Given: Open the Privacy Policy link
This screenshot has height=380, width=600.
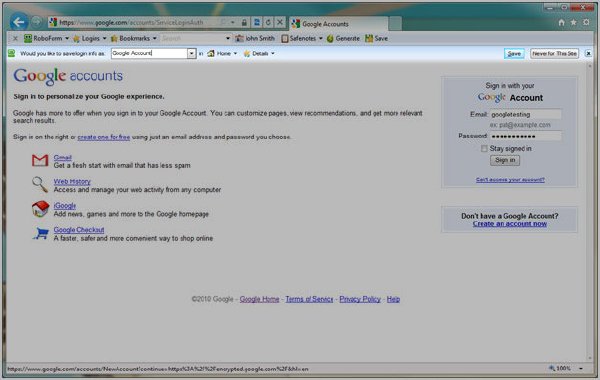Looking at the screenshot, I should click(x=360, y=299).
